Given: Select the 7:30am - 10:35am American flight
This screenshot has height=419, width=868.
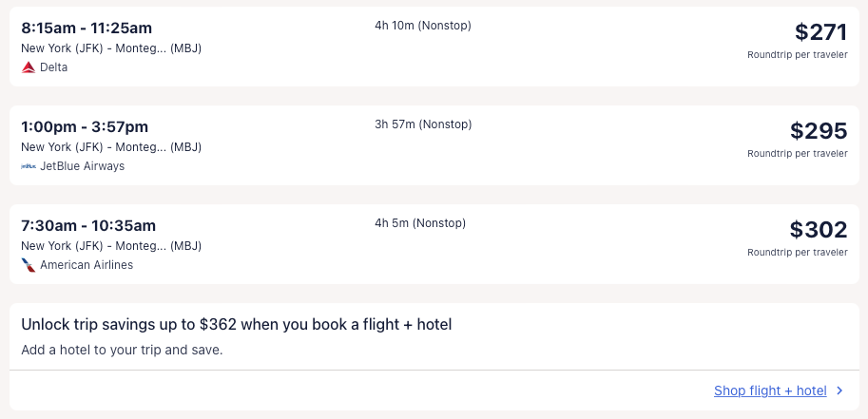Looking at the screenshot, I should coord(88,225).
